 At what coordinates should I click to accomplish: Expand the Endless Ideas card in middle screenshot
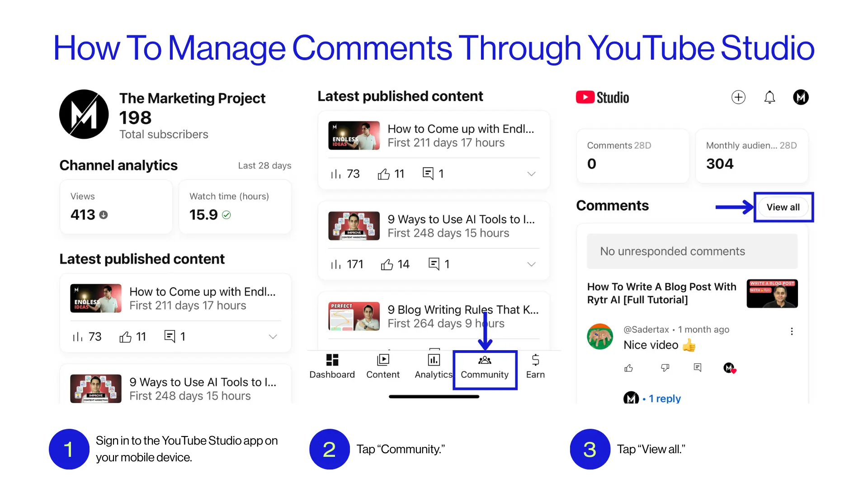531,174
